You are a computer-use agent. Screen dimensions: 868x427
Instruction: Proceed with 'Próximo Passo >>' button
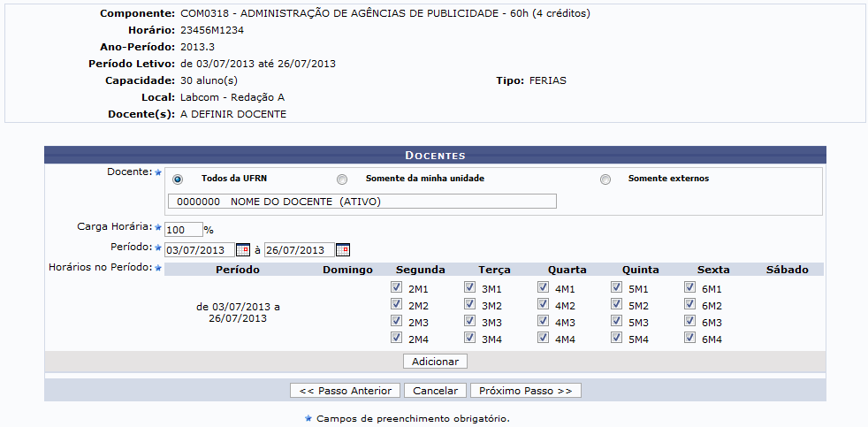tap(526, 391)
